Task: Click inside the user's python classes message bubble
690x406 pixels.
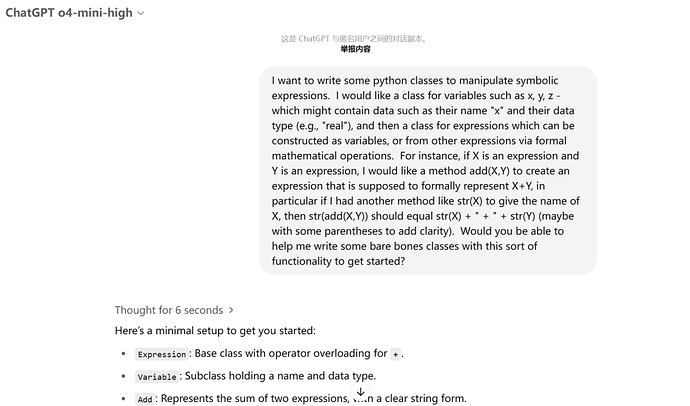Action: tap(427, 170)
